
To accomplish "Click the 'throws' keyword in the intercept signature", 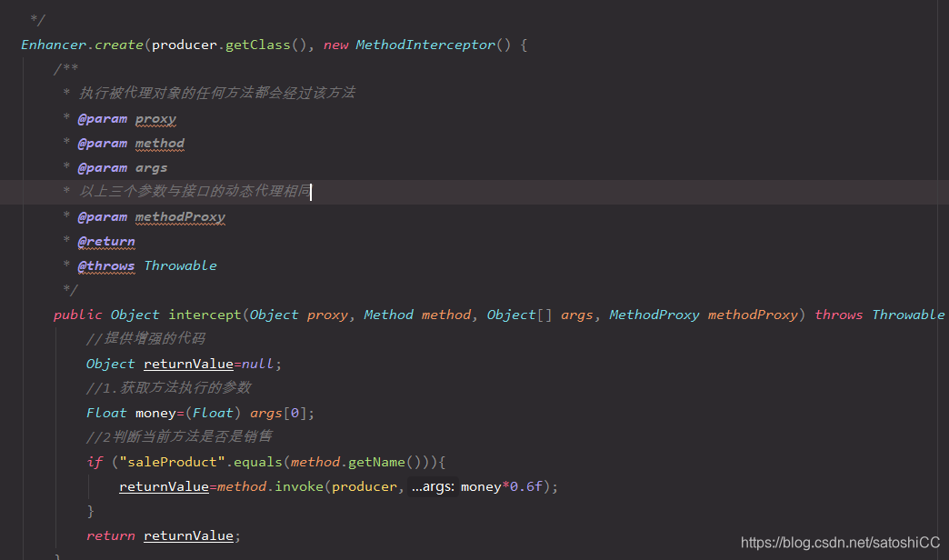I will click(x=838, y=315).
